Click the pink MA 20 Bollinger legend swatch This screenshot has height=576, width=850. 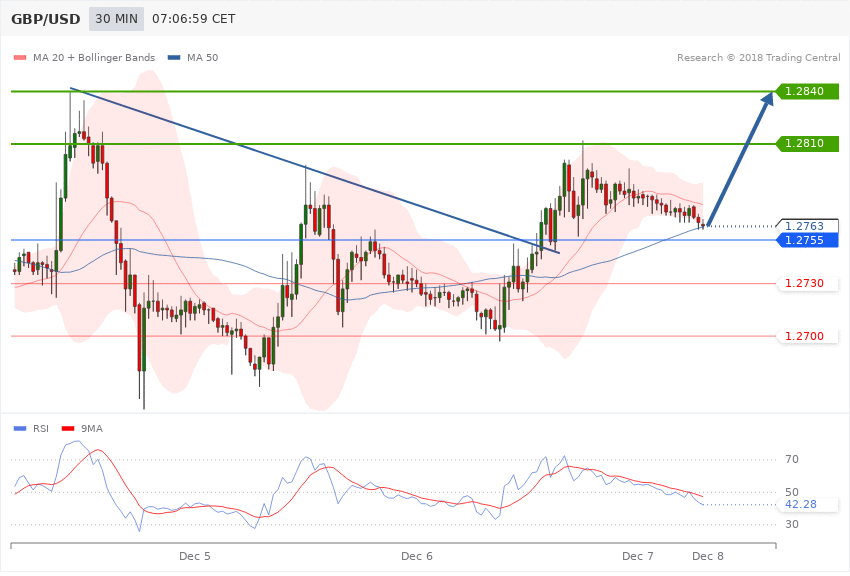(x=20, y=58)
